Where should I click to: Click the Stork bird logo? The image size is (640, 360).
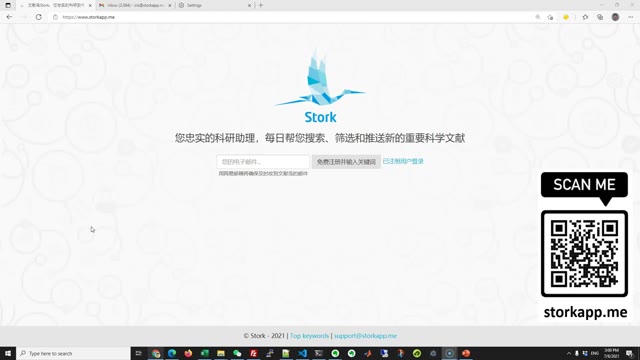(320, 79)
